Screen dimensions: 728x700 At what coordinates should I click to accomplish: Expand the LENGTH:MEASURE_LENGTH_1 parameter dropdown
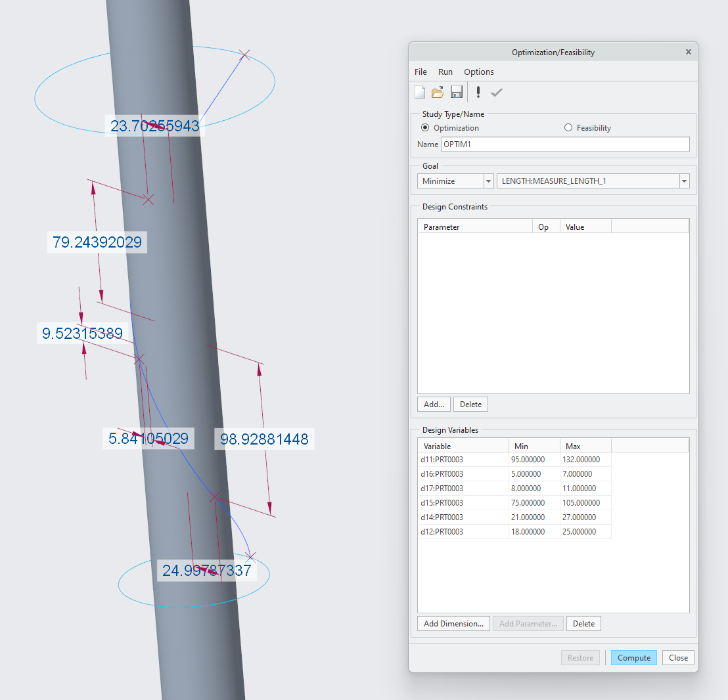684,181
